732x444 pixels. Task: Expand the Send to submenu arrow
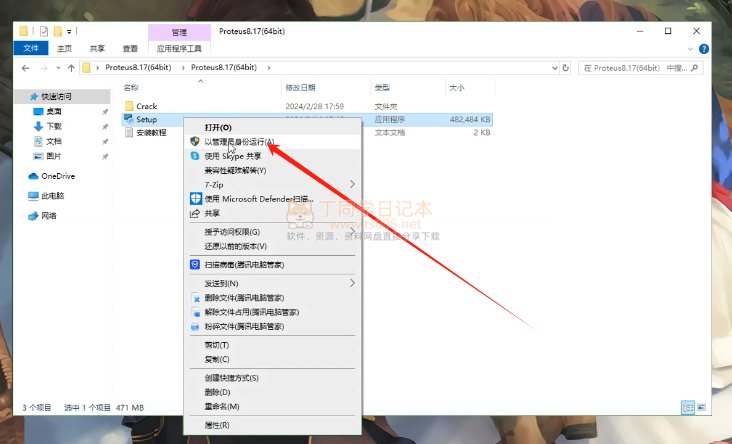pos(352,283)
